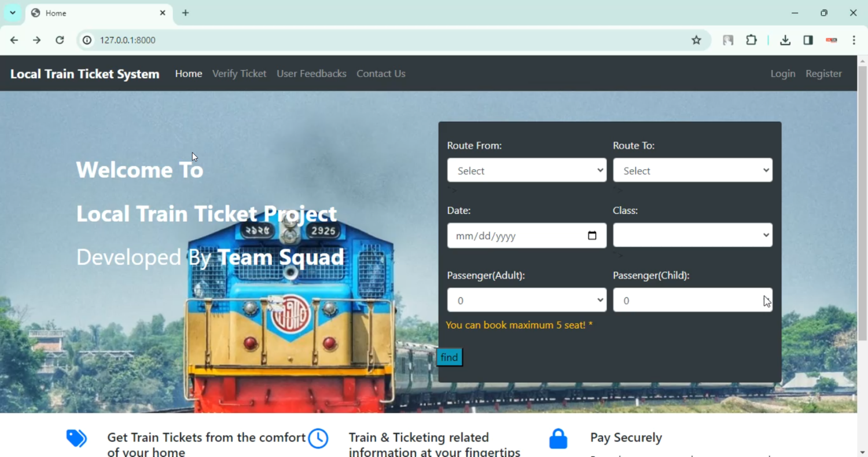Click the 'Developed By Team Squad' text

pos(210,257)
